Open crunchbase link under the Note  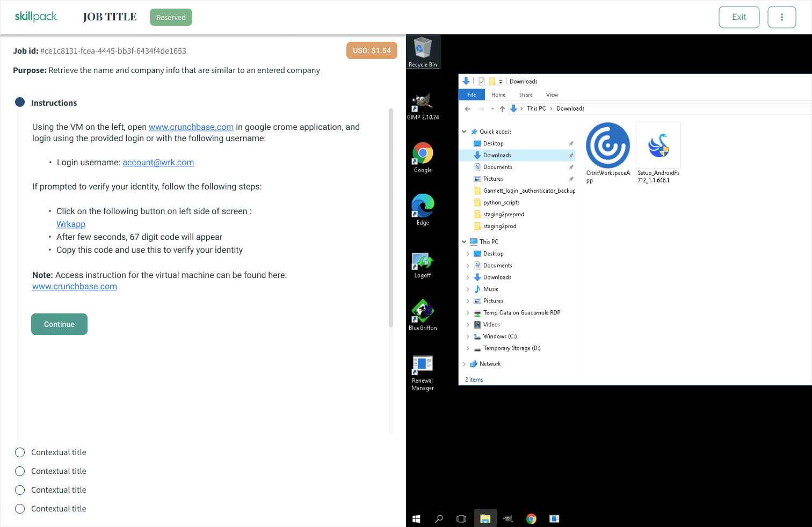tap(75, 287)
